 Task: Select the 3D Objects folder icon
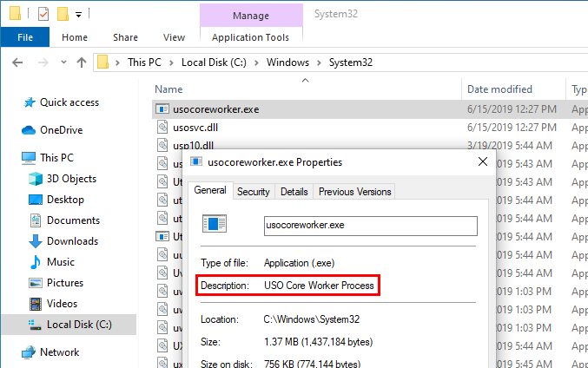(36, 179)
